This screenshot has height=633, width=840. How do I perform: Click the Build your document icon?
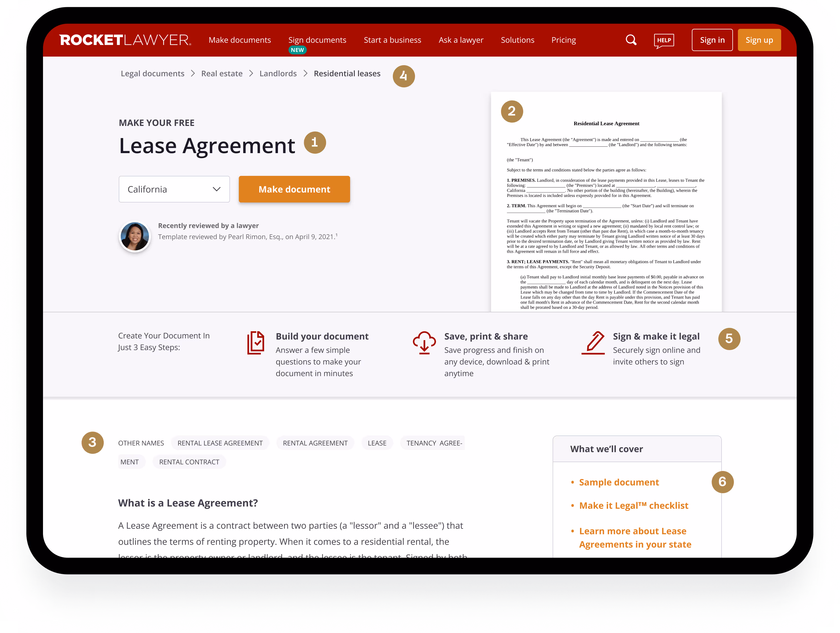click(255, 343)
